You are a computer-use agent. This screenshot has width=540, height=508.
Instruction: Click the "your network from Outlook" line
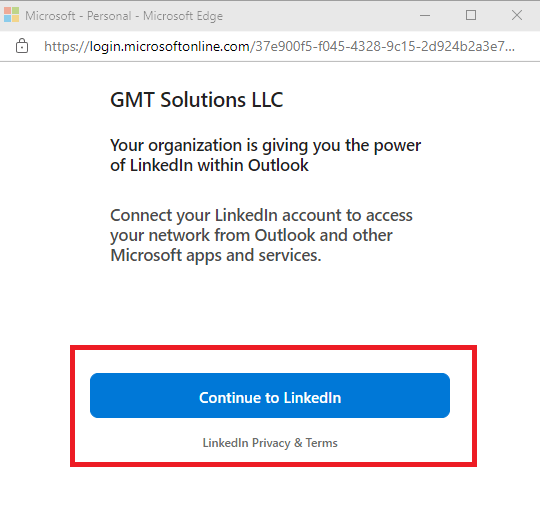pos(251,236)
